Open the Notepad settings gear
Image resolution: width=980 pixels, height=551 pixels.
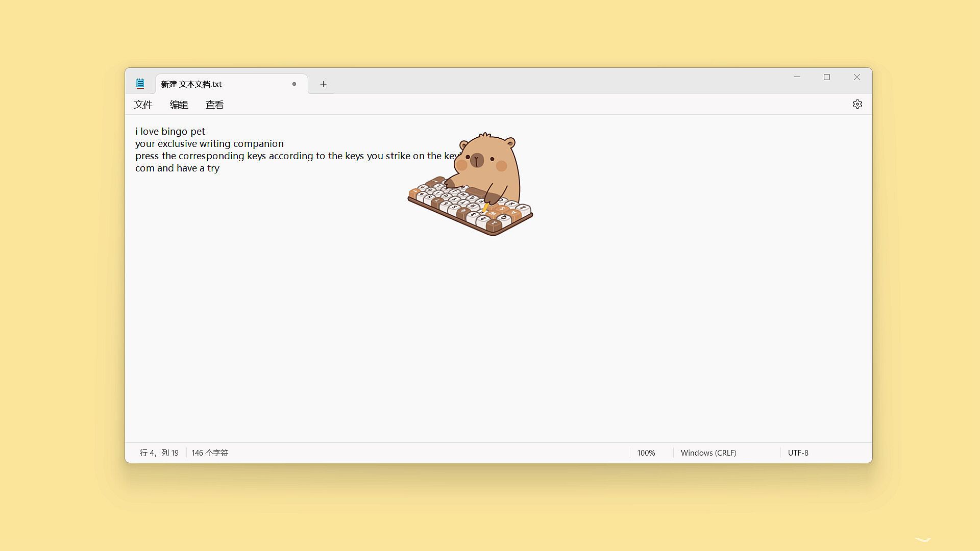click(857, 104)
